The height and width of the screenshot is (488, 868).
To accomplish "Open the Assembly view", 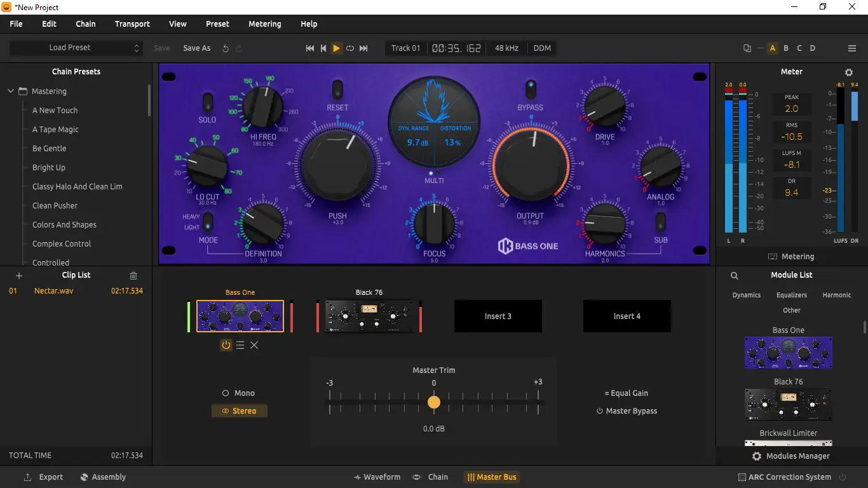I will pyautogui.click(x=104, y=477).
